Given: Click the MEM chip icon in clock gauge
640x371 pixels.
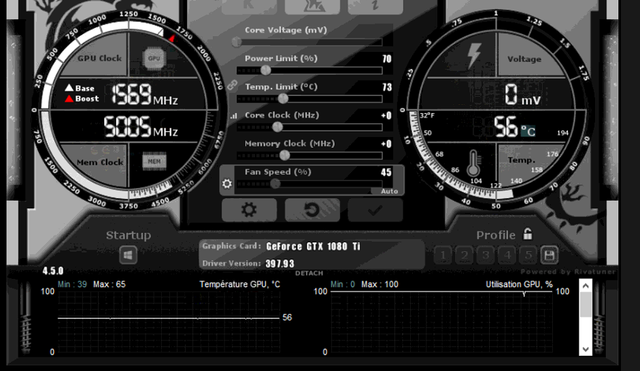Looking at the screenshot, I should coord(154,161).
